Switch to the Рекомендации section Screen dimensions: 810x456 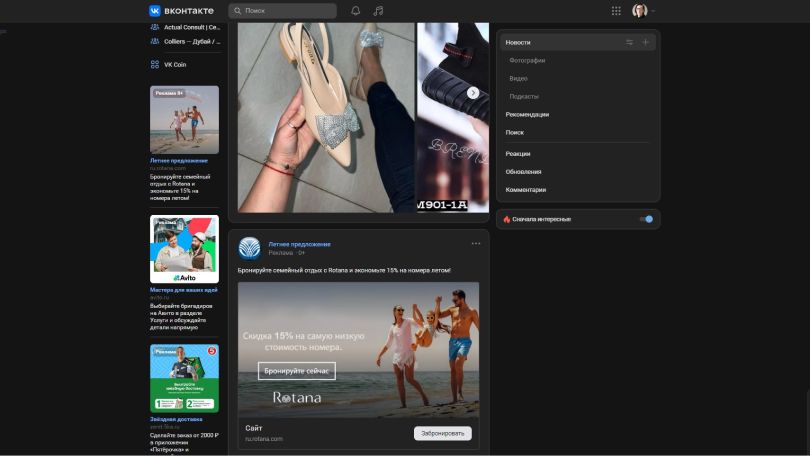(x=527, y=114)
